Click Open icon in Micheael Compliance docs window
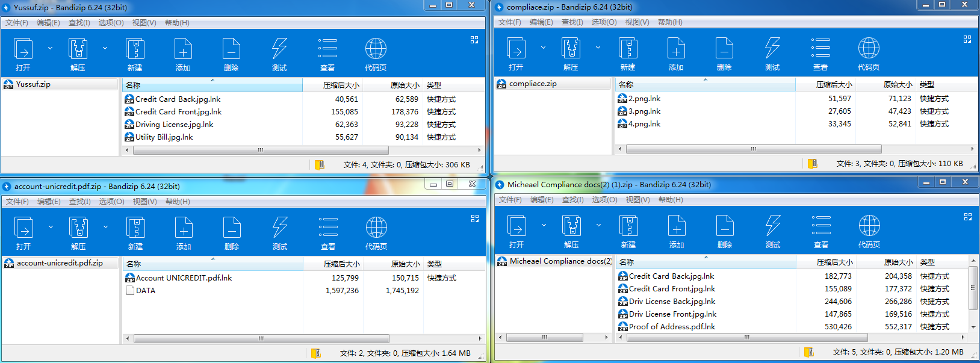980x363 pixels. [x=516, y=226]
